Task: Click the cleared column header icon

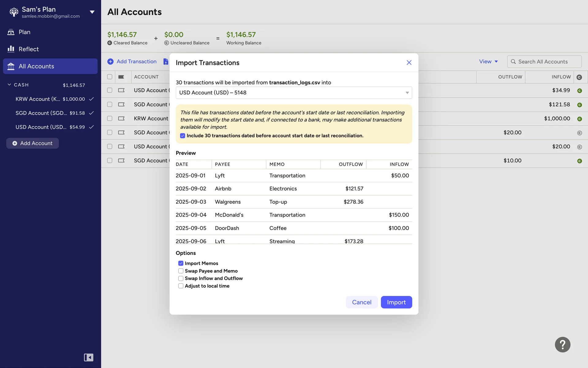Action: [579, 77]
